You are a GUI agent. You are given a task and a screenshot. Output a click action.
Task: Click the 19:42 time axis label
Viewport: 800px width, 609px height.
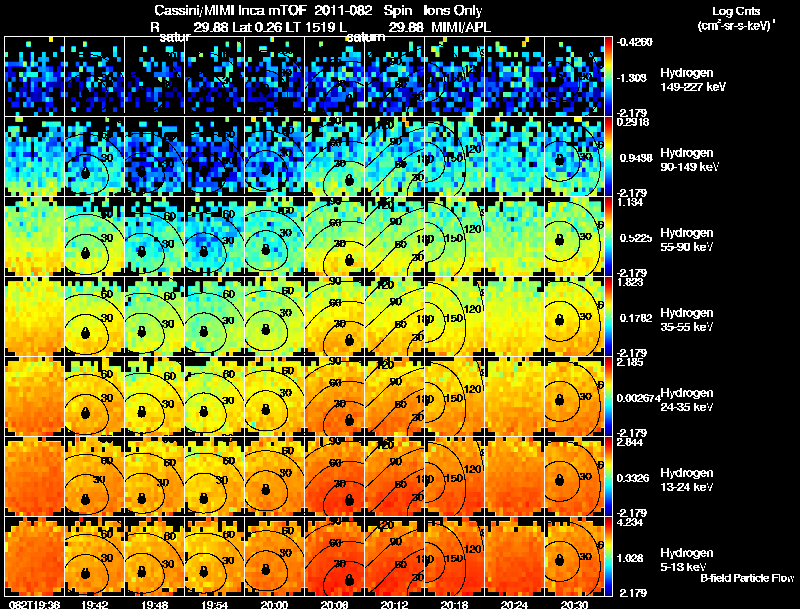coord(94,604)
